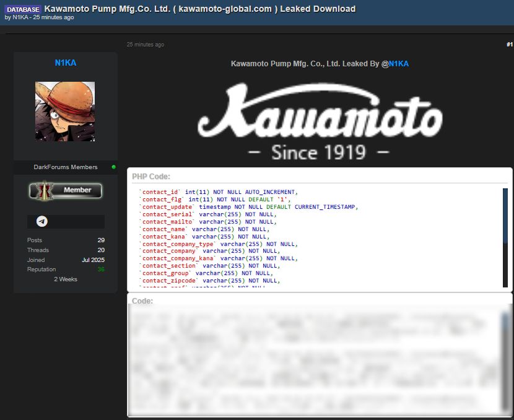514x420 pixels.
Task: Select the thread title Kawamoto Pump Mfg.Co. Ltd.
Action: [x=200, y=9]
